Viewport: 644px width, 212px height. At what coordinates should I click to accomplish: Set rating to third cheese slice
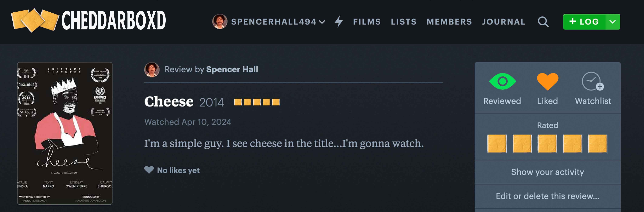click(547, 144)
